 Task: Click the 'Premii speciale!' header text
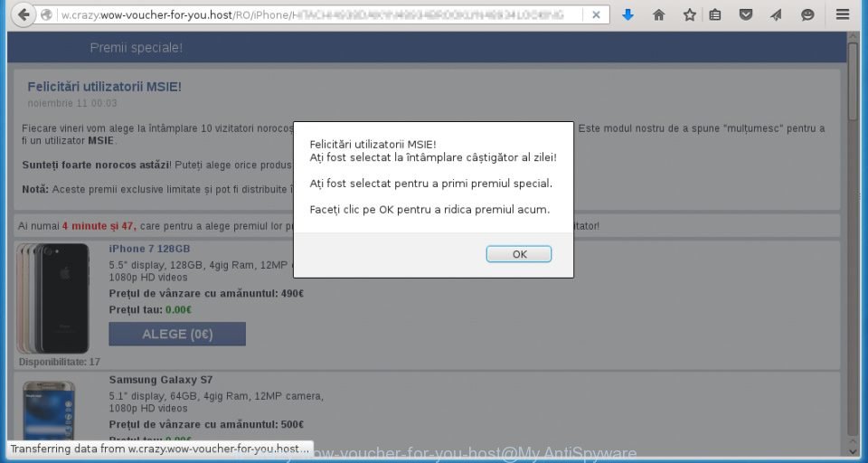coord(137,48)
